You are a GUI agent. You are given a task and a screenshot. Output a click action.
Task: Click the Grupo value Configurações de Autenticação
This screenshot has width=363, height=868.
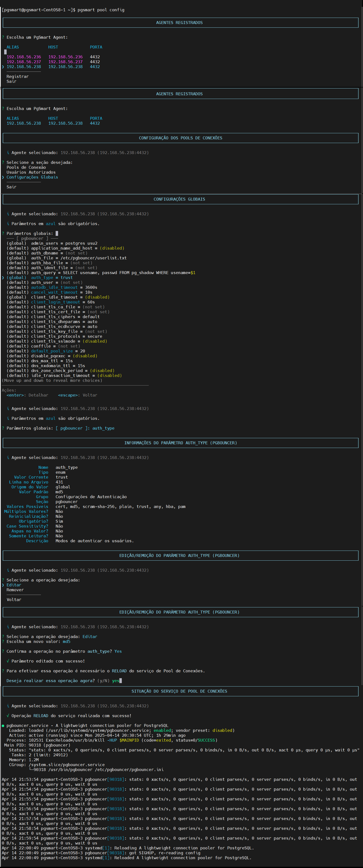coord(91,497)
